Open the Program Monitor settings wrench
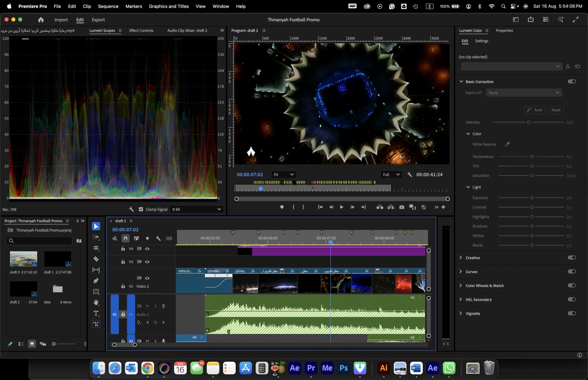The width and height of the screenshot is (588, 380). pyautogui.click(x=410, y=175)
